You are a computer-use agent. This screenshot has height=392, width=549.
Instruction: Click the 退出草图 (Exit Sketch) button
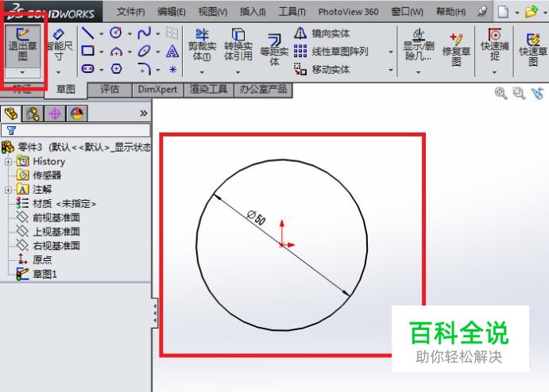click(x=23, y=46)
